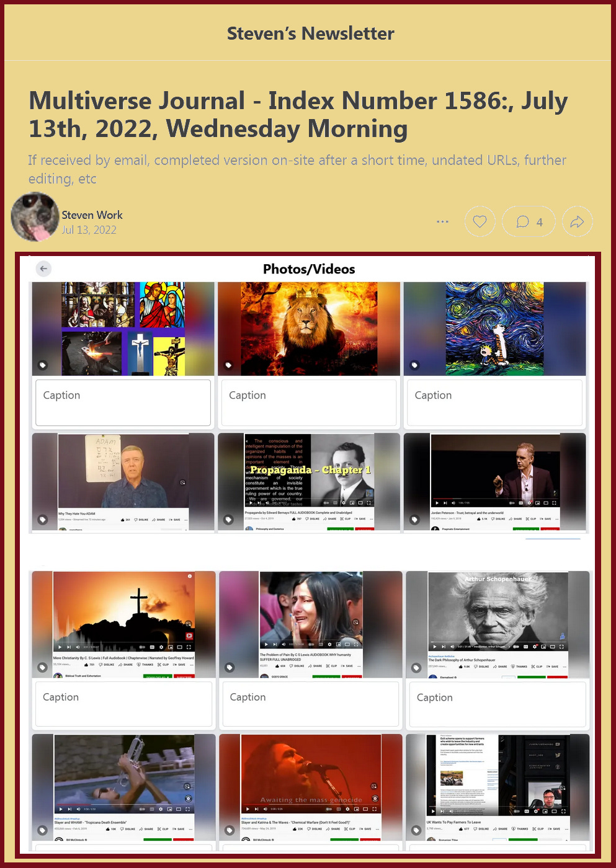
Task: Open the comments bubble showing 4
Action: [529, 221]
